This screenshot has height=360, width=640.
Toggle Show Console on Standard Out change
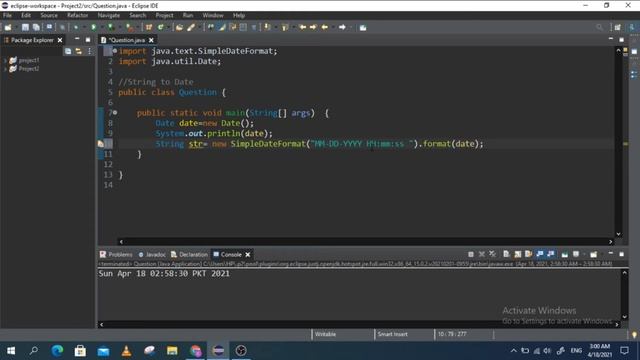(540, 254)
